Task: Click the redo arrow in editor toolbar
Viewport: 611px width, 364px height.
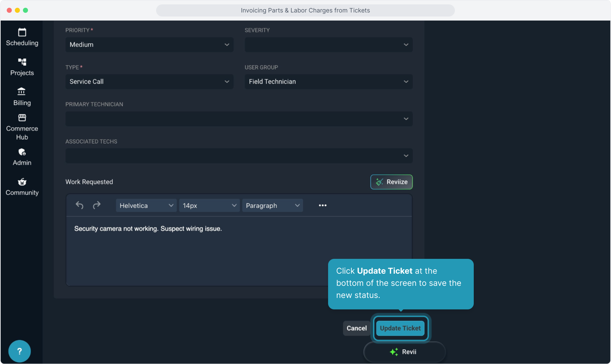Action: pos(97,205)
